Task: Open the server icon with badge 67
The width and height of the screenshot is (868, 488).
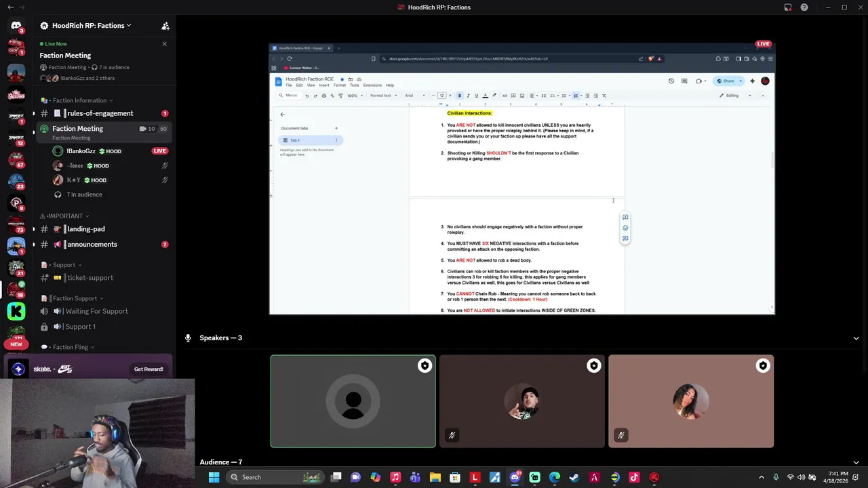Action: pos(16,159)
